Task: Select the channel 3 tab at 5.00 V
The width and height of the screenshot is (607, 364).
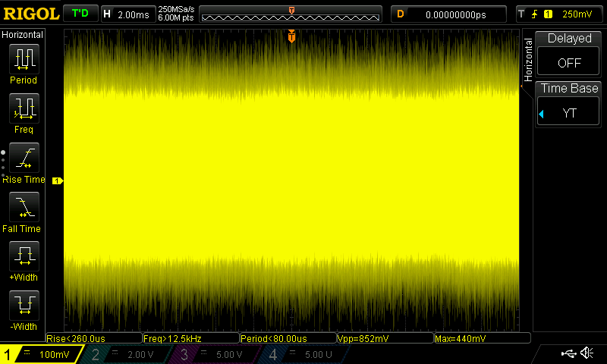Action: pos(214,354)
